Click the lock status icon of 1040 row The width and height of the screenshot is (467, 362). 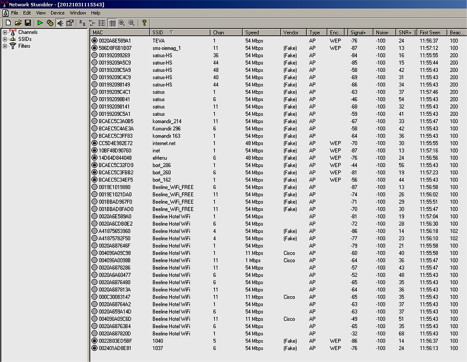tap(94, 341)
